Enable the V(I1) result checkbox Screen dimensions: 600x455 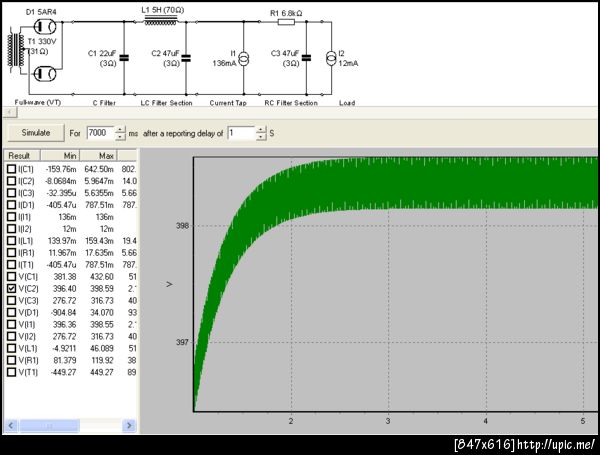[x=11, y=324]
